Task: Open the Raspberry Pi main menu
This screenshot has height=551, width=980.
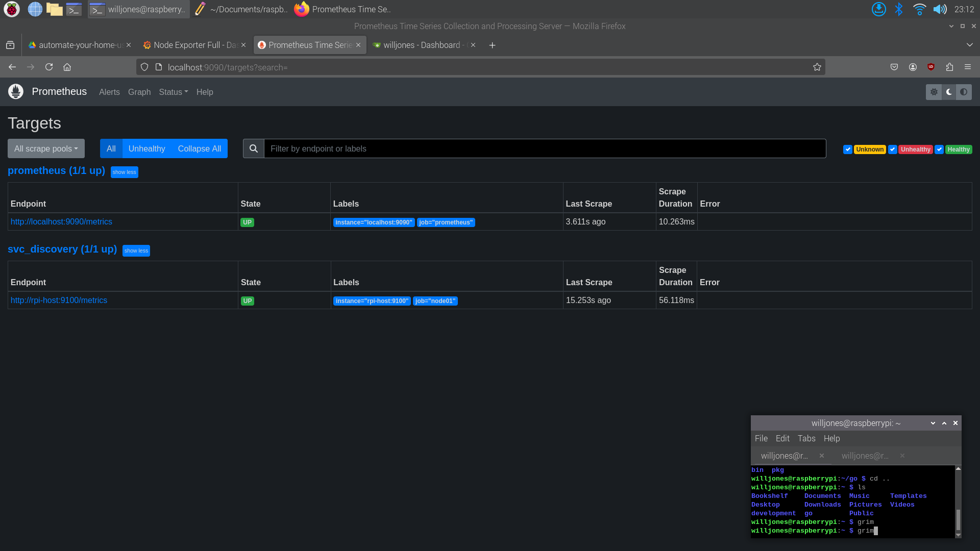Action: click(x=12, y=9)
